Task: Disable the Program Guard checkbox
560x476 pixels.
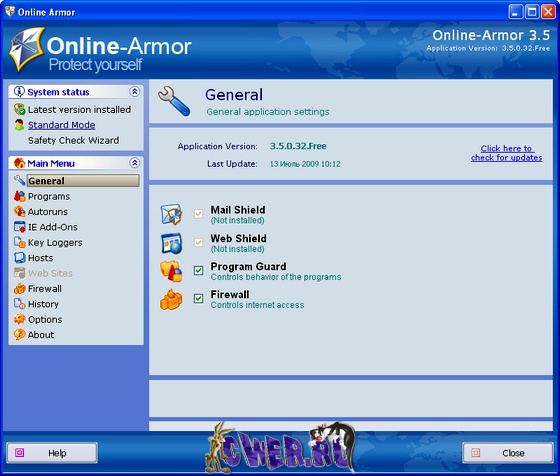Action: 198,270
